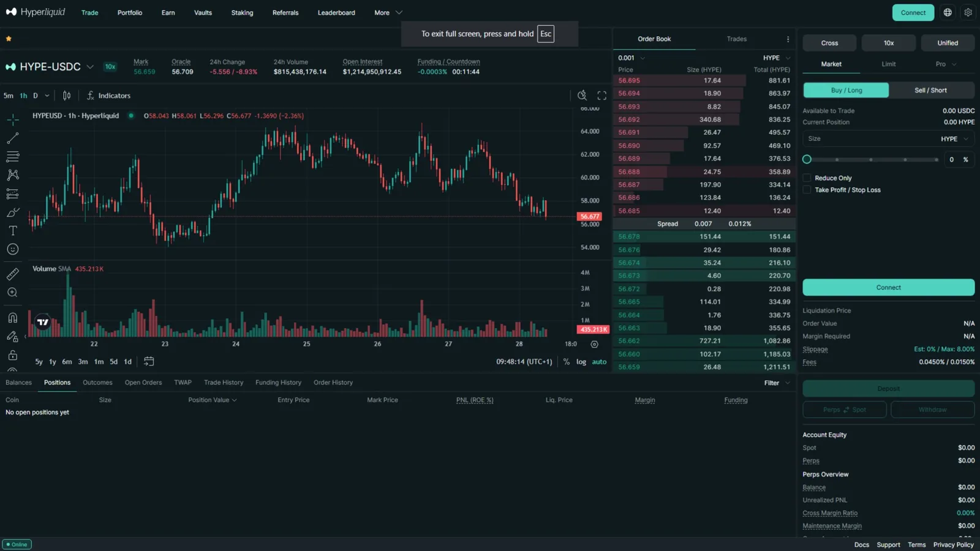The image size is (980, 551).
Task: Click the slider's middle tick mark
Action: tap(870, 160)
